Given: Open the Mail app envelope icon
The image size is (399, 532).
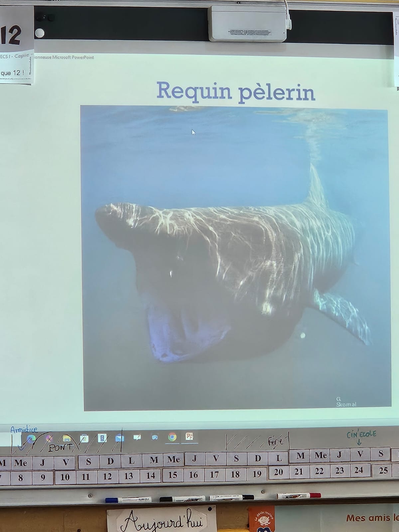Looking at the screenshot, I should coord(119,438).
